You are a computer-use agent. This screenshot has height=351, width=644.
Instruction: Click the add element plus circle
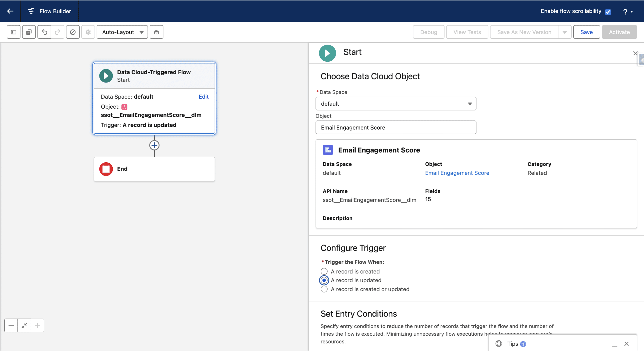(154, 145)
